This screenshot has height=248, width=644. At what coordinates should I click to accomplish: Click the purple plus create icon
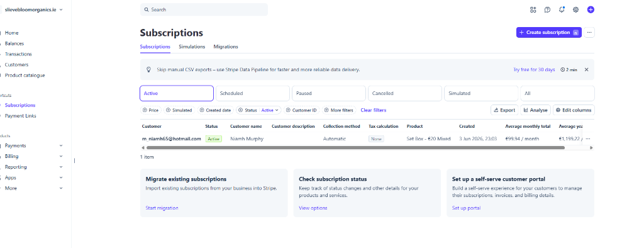[591, 10]
